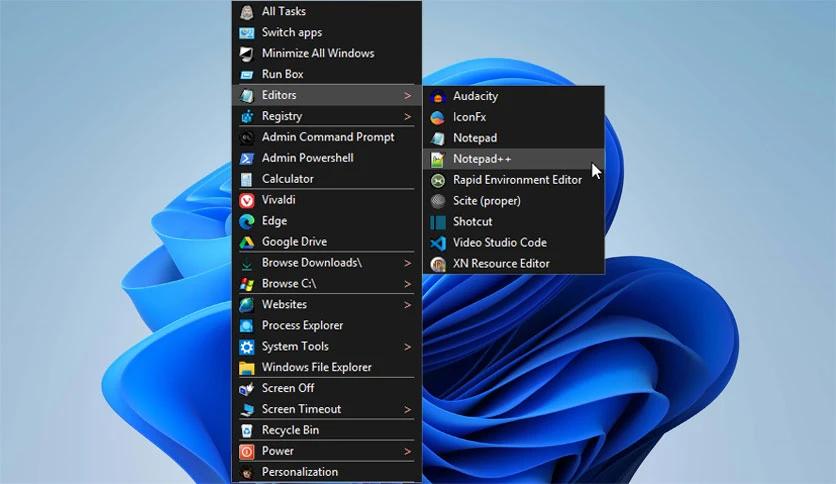
Task: Open the Screen Timeout menu entry
Action: point(327,409)
